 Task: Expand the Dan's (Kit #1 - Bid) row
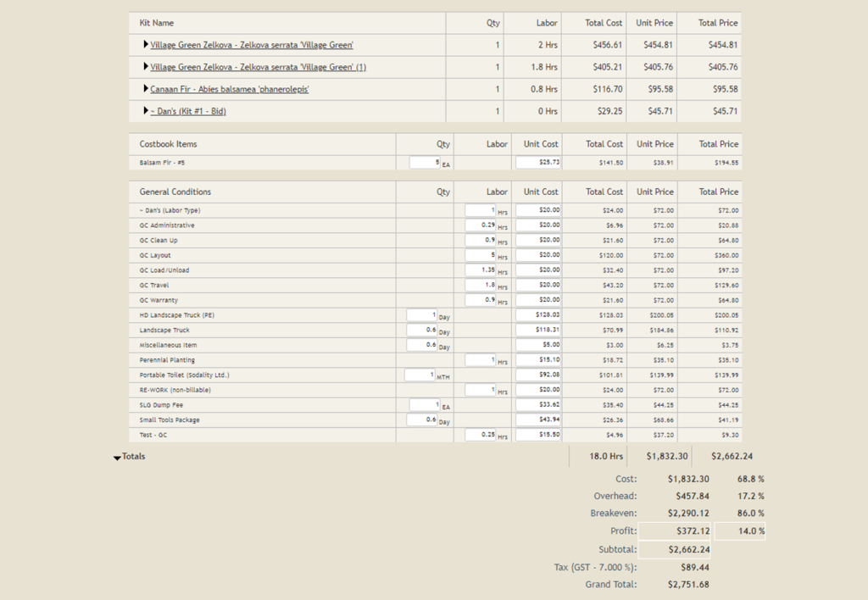point(146,110)
